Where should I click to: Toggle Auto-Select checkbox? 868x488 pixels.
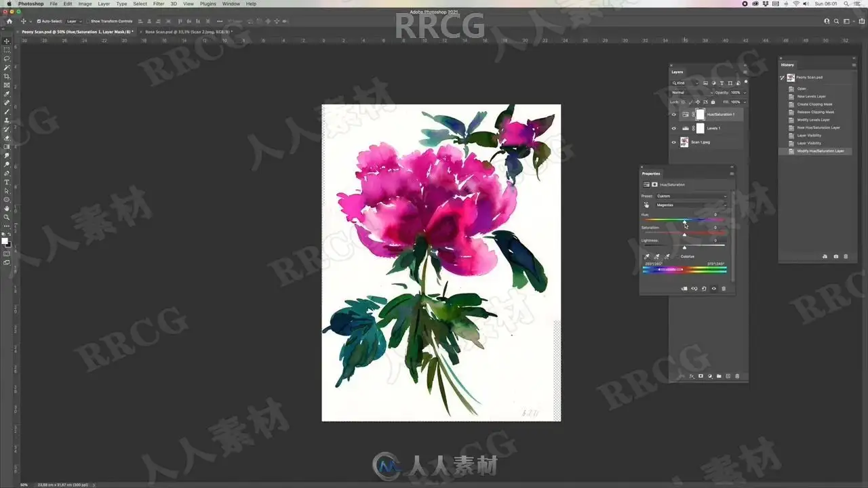(x=39, y=21)
